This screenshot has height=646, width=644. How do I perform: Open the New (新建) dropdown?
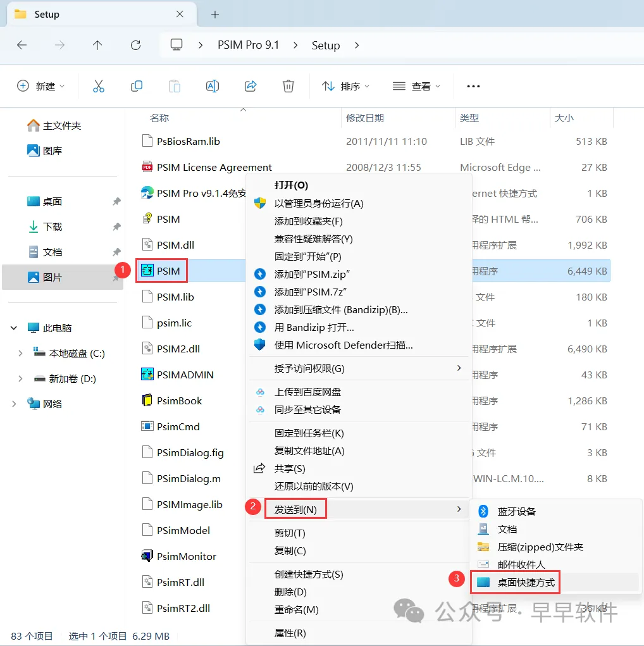[x=40, y=86]
